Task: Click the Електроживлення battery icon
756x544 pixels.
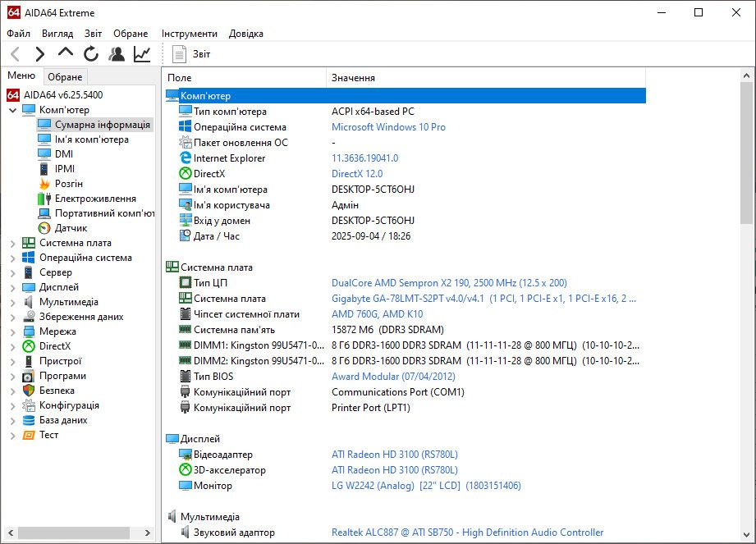Action: pyautogui.click(x=44, y=199)
